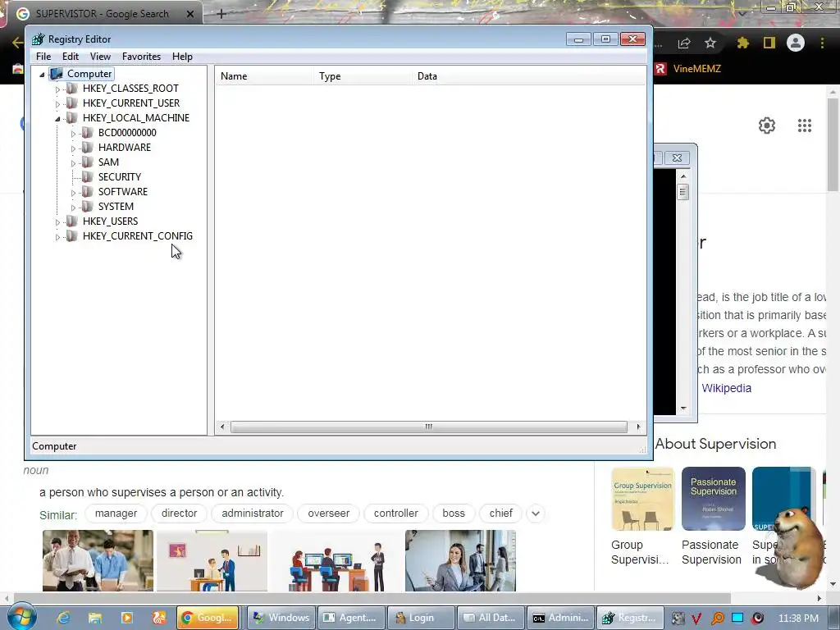
Task: Expand the HKEY_CURRENT_USER node arrow
Action: [x=58, y=104]
